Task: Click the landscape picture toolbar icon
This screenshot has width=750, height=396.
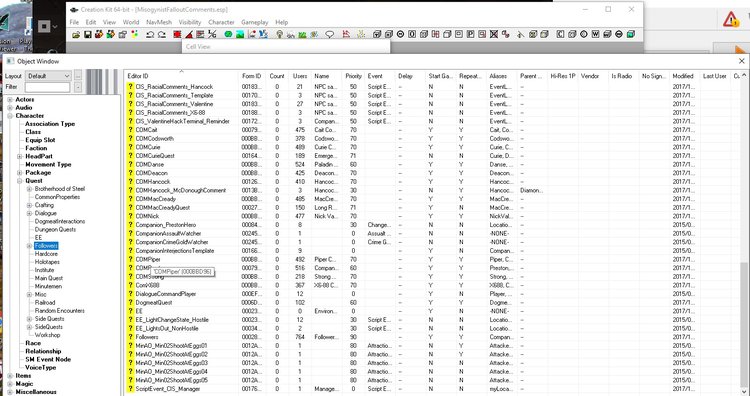Action: (x=240, y=34)
